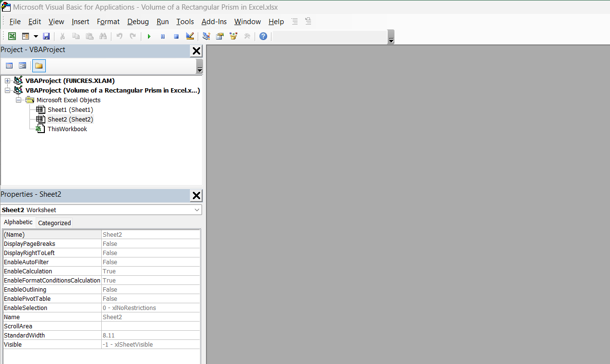610x364 pixels.
Task: Select the EnableAutoFilter property value False
Action: click(x=150, y=262)
